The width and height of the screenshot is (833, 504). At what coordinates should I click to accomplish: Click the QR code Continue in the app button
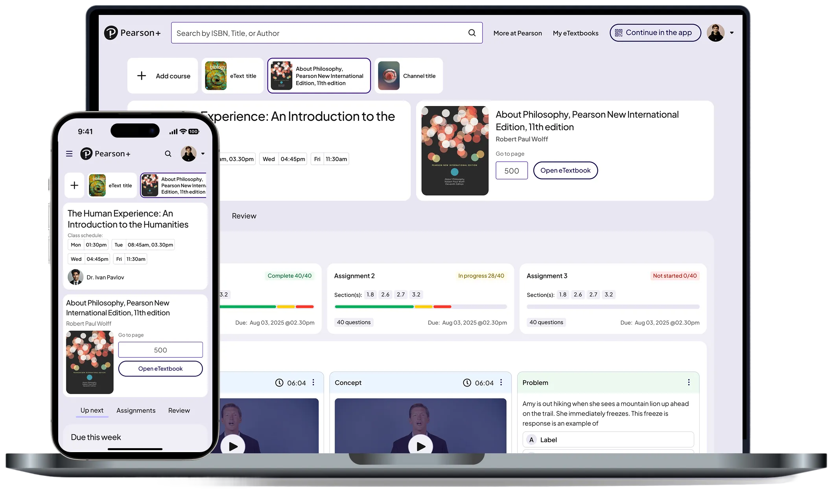(655, 33)
